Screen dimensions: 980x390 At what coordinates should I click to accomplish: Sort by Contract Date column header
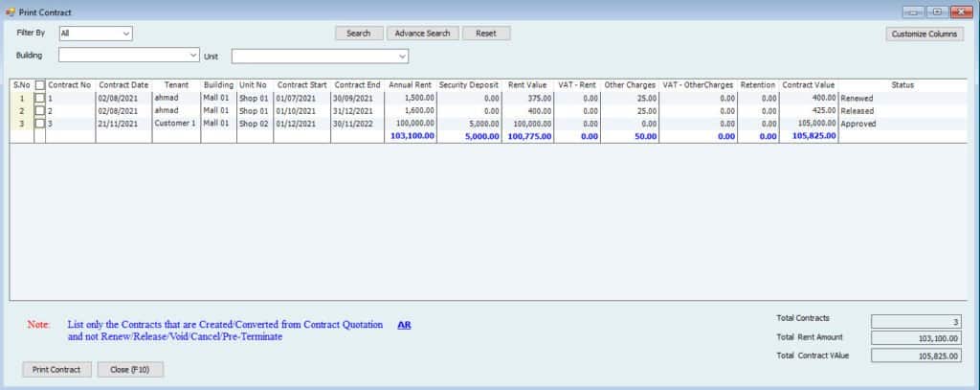123,85
